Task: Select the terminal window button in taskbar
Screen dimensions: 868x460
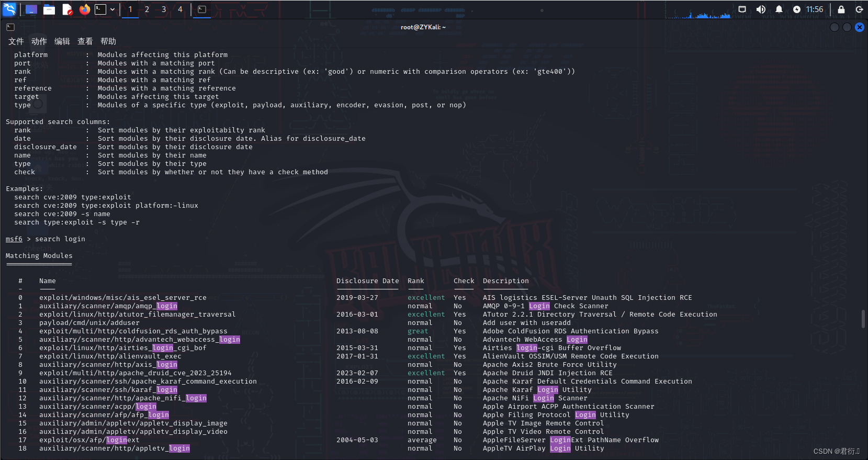Action: click(202, 9)
